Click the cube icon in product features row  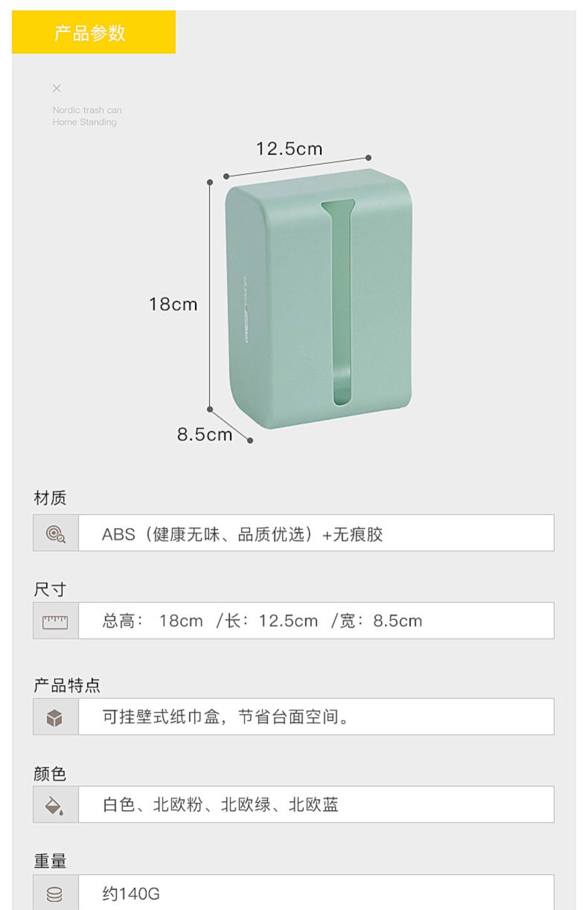tap(54, 718)
